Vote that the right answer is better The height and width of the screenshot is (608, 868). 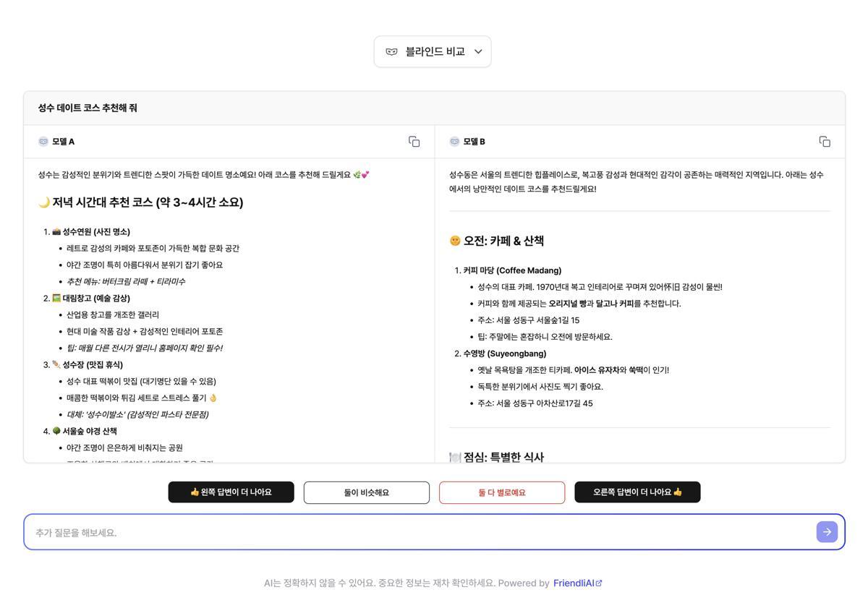637,492
